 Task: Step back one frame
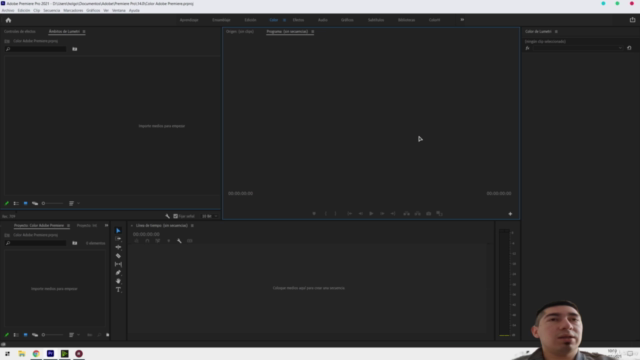click(360, 213)
